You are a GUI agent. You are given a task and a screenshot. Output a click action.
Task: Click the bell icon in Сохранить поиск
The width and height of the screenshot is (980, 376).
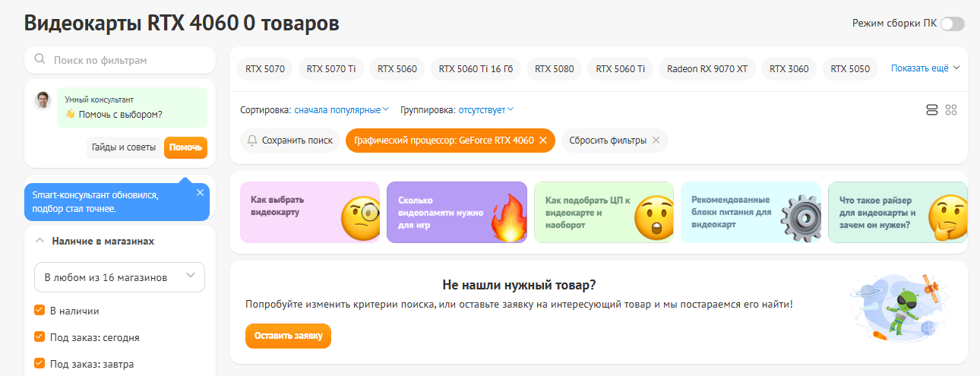pyautogui.click(x=252, y=141)
